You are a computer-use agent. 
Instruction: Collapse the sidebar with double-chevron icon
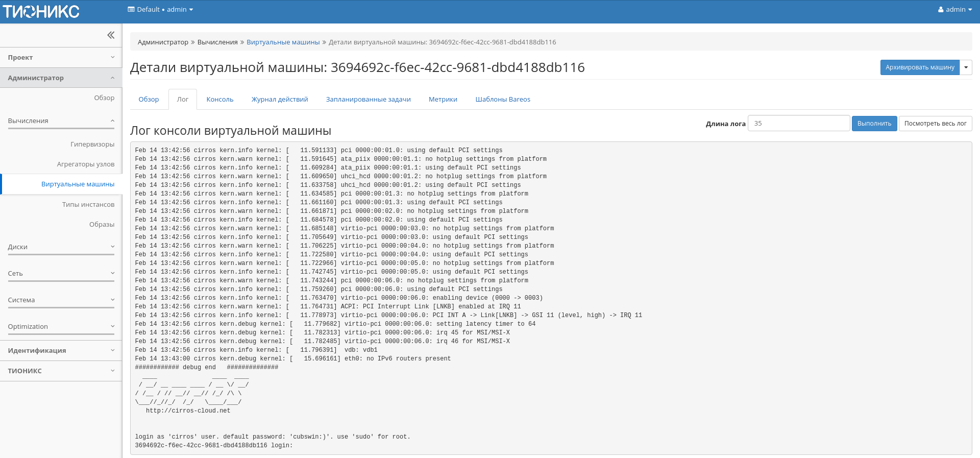tap(111, 35)
